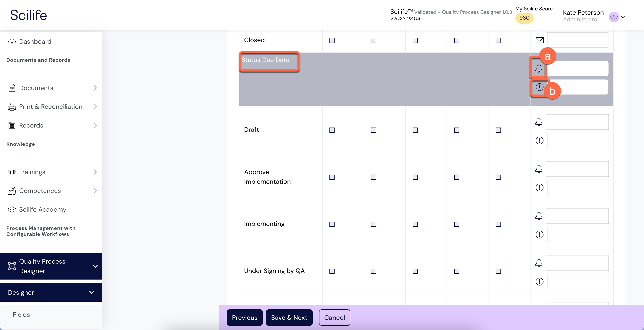Viewport: 644px width, 330px height.
Task: Click the exclamation icon in Approve Implementation row
Action: click(x=539, y=188)
